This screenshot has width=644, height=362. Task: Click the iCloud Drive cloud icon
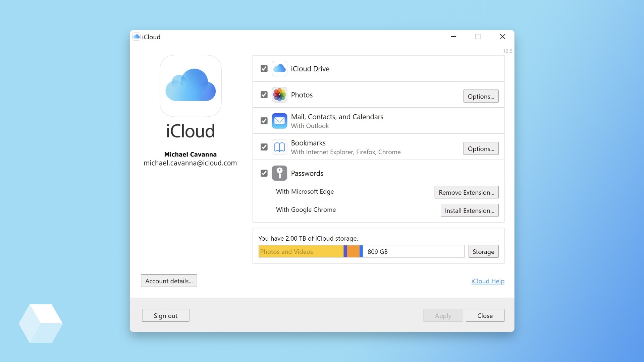[x=279, y=69]
